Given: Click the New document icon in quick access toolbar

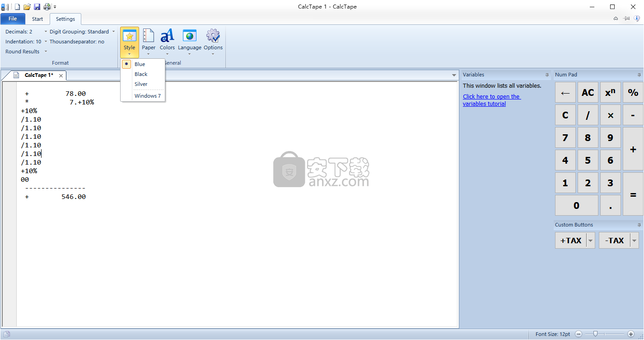Looking at the screenshot, I should tap(17, 6).
